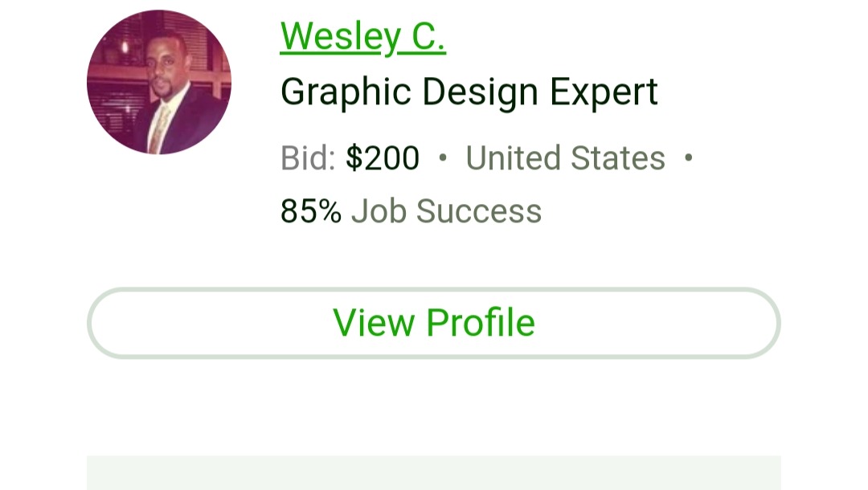This screenshot has height=490, width=868.
Task: Open Wesley C.'s circular profile photo
Action: pyautogui.click(x=159, y=82)
